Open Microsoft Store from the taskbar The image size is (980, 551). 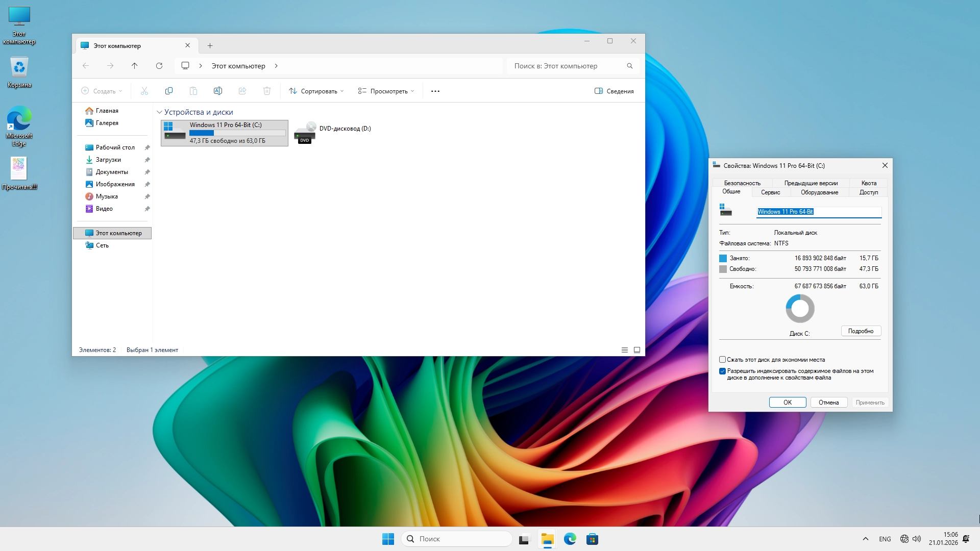592,539
